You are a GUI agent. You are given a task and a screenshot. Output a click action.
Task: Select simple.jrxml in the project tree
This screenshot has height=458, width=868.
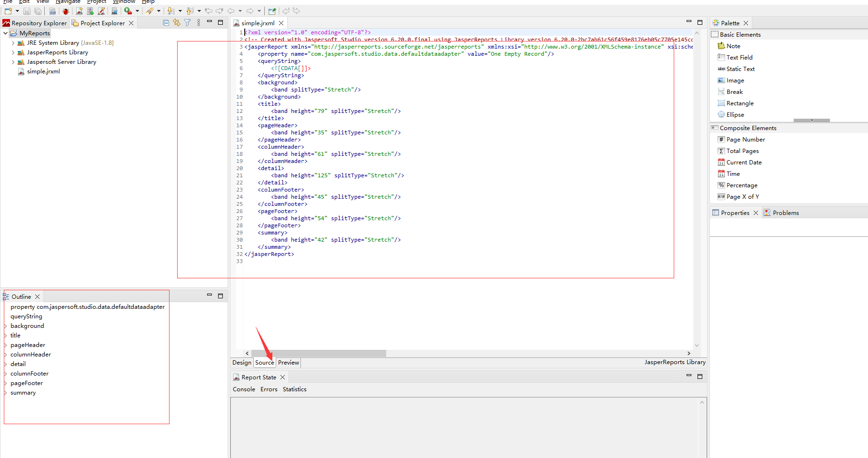(43, 71)
